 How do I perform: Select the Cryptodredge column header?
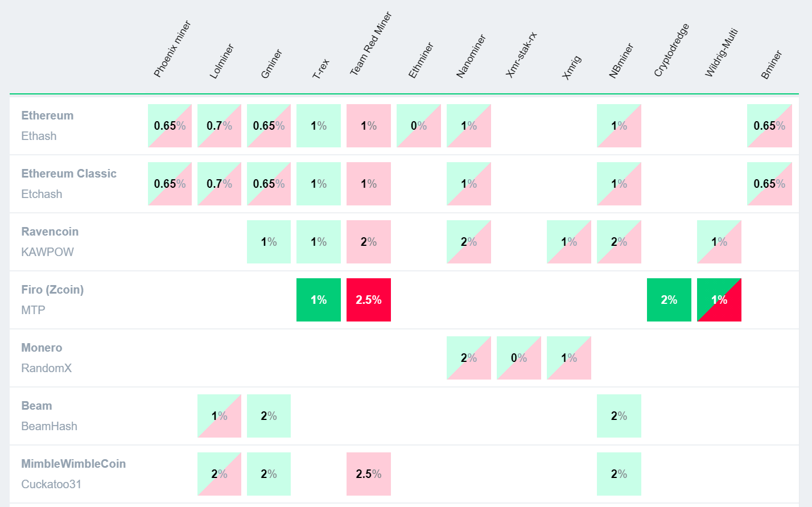(671, 50)
